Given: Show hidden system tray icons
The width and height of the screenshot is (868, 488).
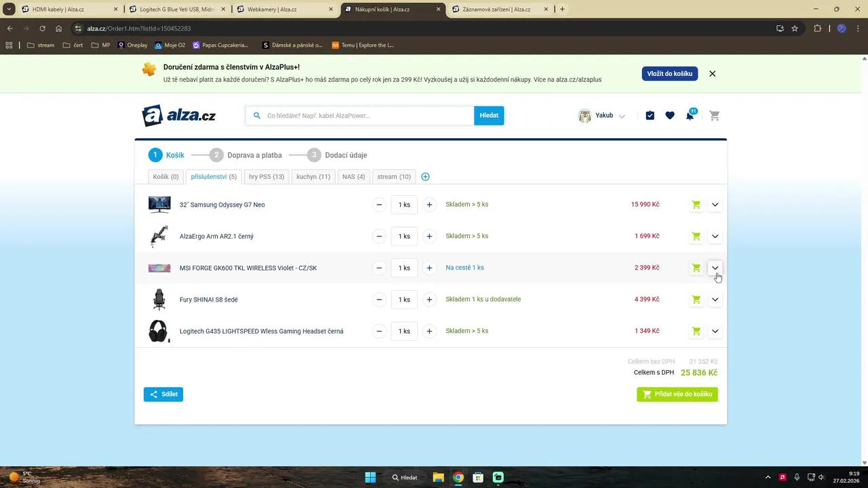Looking at the screenshot, I should (x=768, y=477).
